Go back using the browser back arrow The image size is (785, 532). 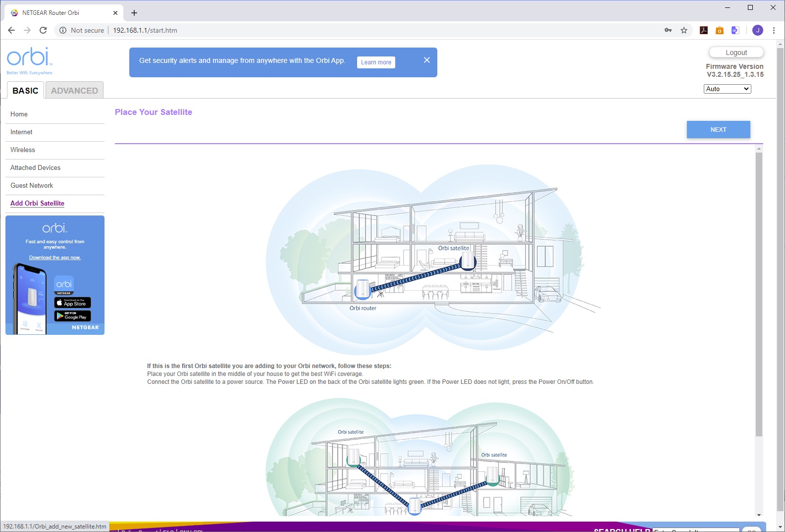click(11, 30)
